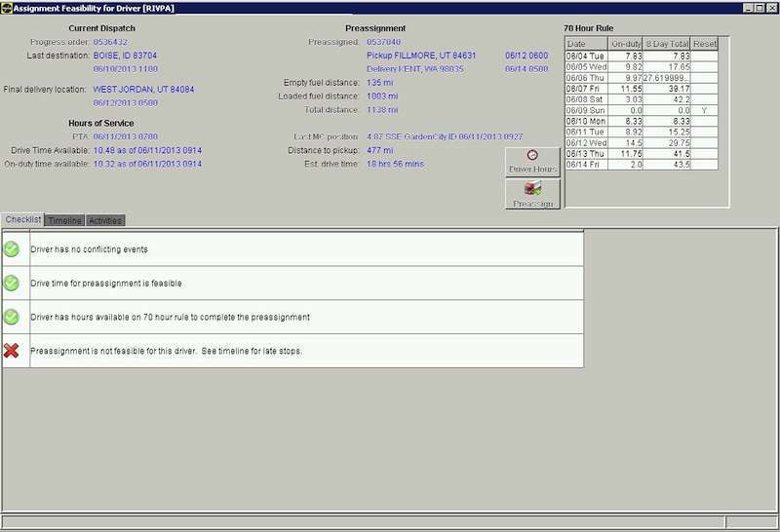Click on-duty 11.75 cell for 06/13 Thu

625,154
